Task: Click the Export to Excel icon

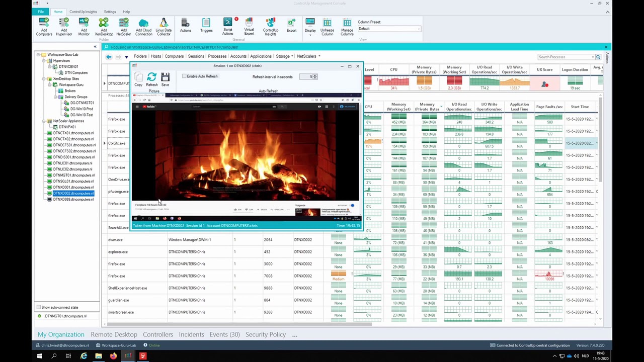Action: (291, 25)
